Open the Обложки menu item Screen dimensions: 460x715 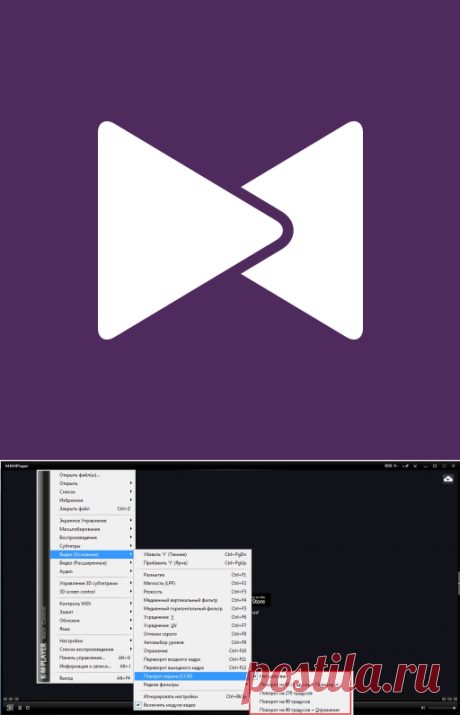point(93,620)
